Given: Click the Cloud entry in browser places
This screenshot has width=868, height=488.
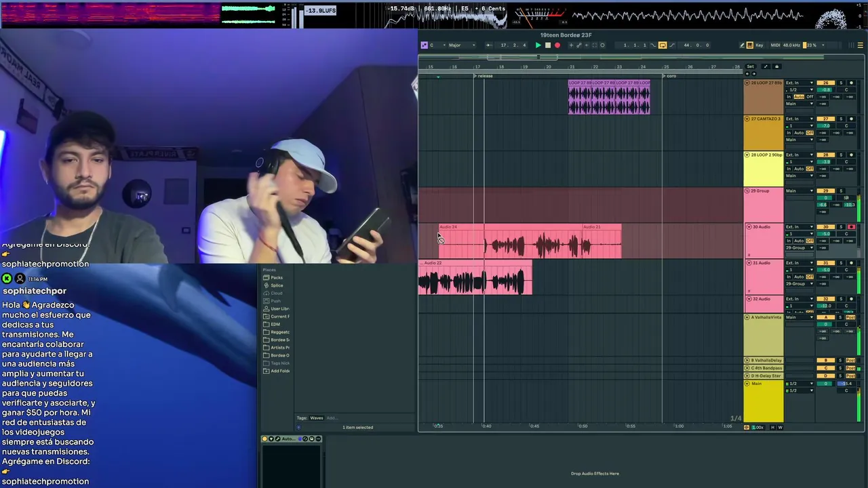Looking at the screenshot, I should click(277, 293).
